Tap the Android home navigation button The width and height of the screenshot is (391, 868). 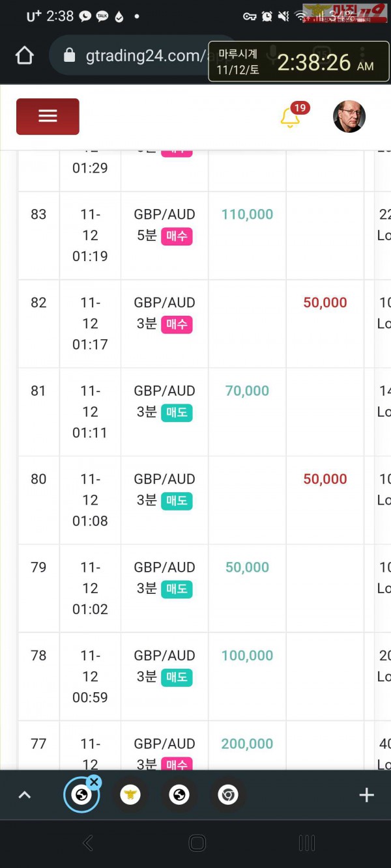coord(197,843)
